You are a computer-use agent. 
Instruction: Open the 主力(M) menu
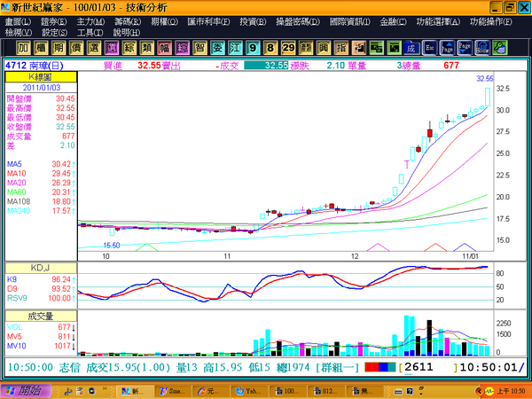pyautogui.click(x=90, y=22)
